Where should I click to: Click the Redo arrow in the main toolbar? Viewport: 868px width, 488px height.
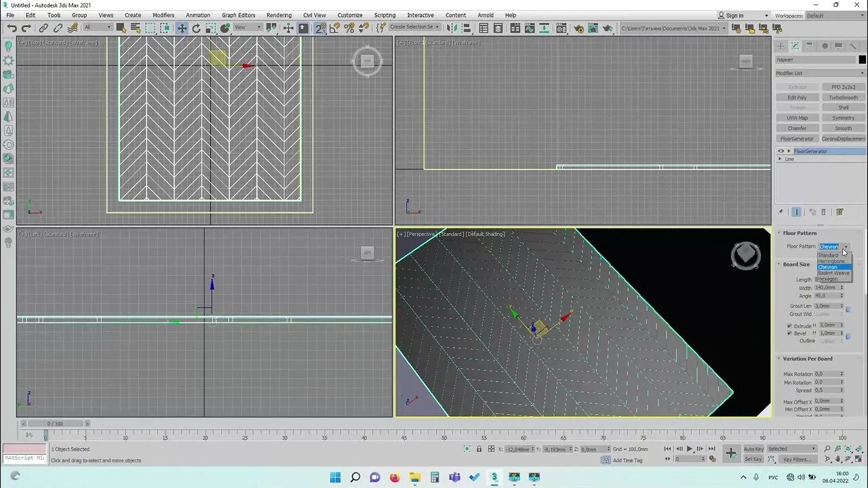tap(26, 28)
